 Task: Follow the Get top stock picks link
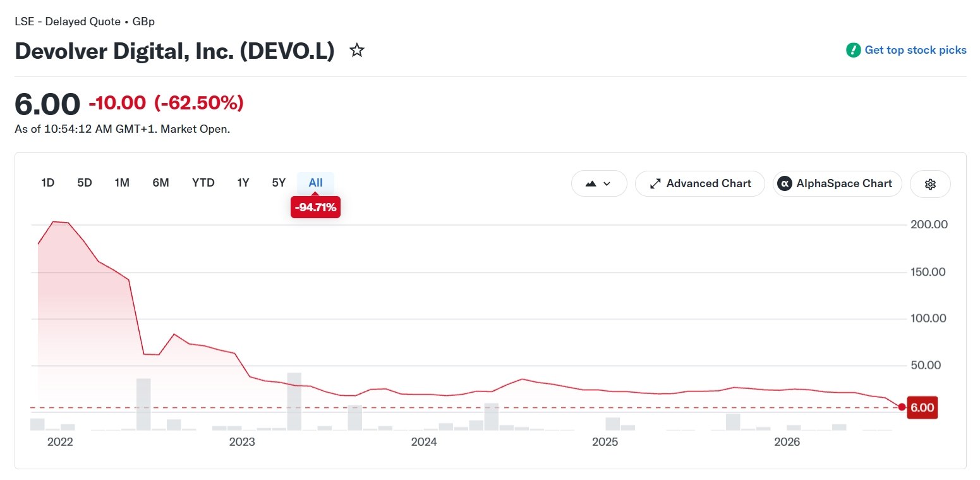pyautogui.click(x=916, y=50)
